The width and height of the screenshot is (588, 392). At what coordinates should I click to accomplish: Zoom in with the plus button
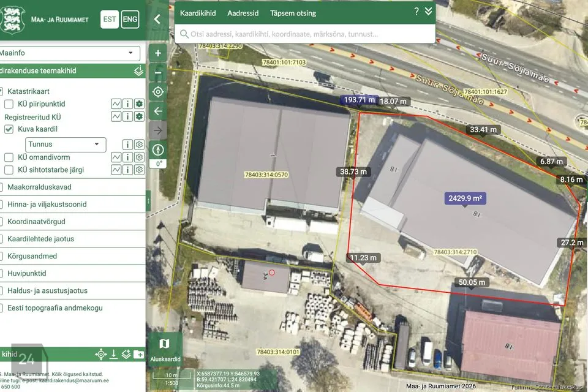158,53
